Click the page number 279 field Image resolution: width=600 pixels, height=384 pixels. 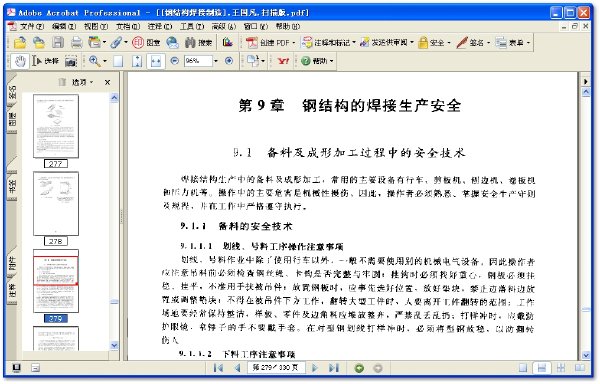(x=276, y=368)
